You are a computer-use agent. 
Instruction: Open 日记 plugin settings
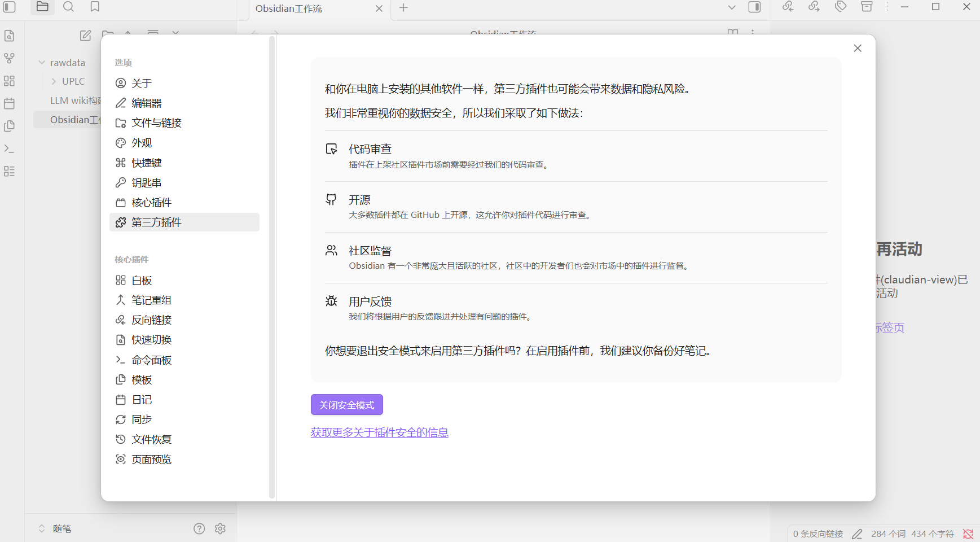click(x=184, y=400)
